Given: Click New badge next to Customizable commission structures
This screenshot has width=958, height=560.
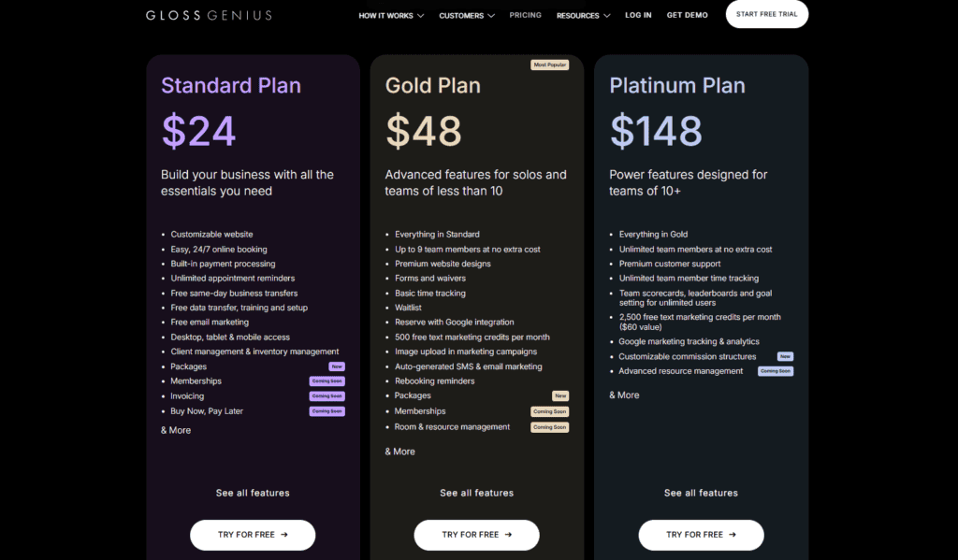Looking at the screenshot, I should pyautogui.click(x=785, y=356).
